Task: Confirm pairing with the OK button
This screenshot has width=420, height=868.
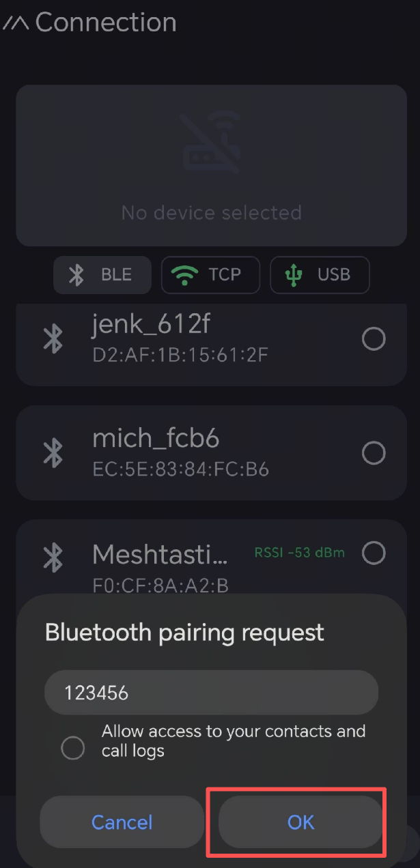Action: (300, 822)
